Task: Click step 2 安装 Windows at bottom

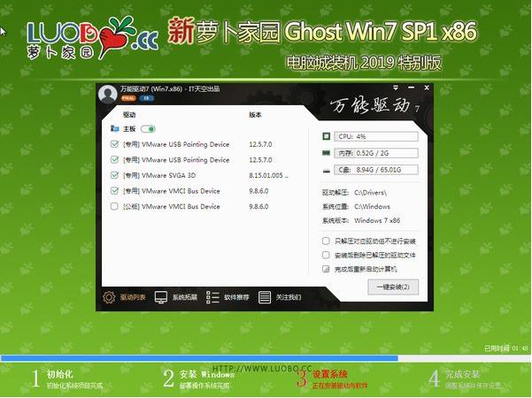Action: (198, 379)
